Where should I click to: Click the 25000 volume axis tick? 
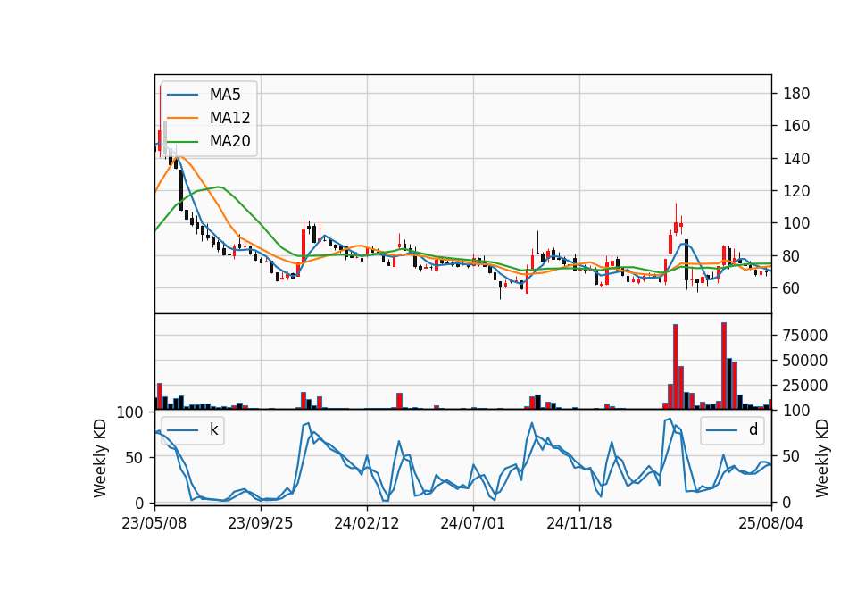(805, 386)
